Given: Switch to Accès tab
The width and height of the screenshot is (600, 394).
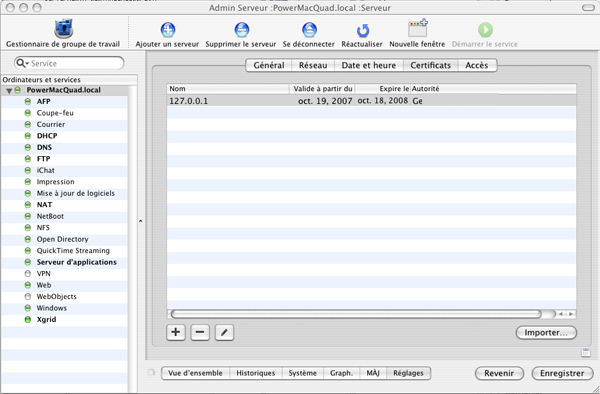Looking at the screenshot, I should (477, 65).
